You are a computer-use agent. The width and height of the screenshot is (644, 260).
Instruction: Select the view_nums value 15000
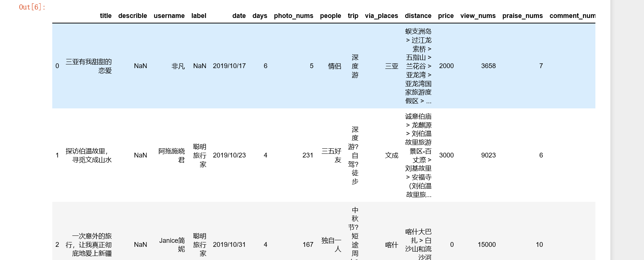(486, 245)
